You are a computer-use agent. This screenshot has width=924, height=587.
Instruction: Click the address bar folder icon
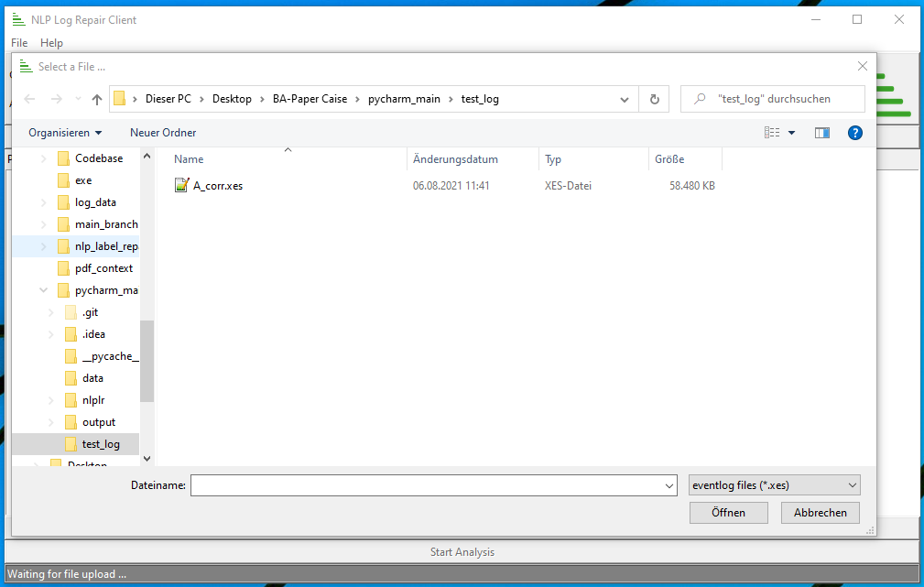[120, 98]
